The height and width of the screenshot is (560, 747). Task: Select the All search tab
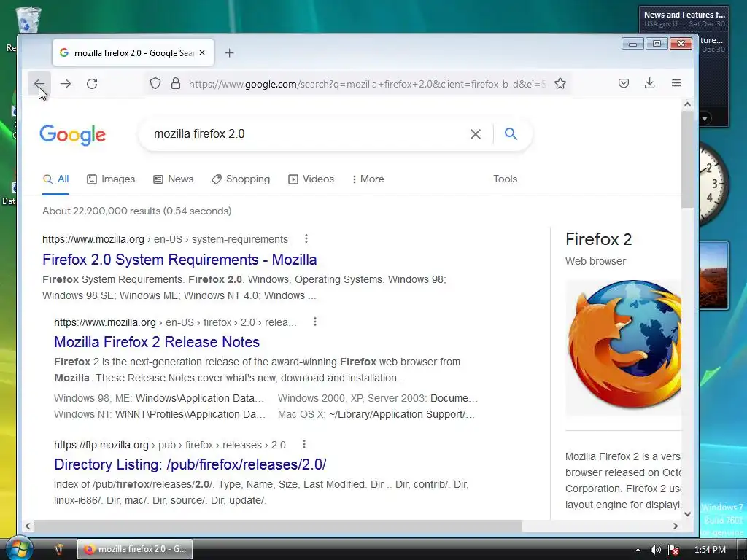coord(55,179)
